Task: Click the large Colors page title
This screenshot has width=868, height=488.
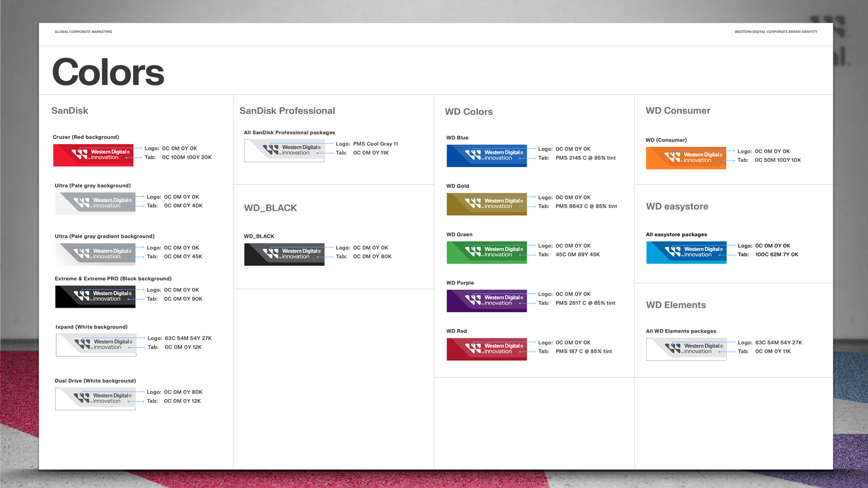Action: pos(108,72)
